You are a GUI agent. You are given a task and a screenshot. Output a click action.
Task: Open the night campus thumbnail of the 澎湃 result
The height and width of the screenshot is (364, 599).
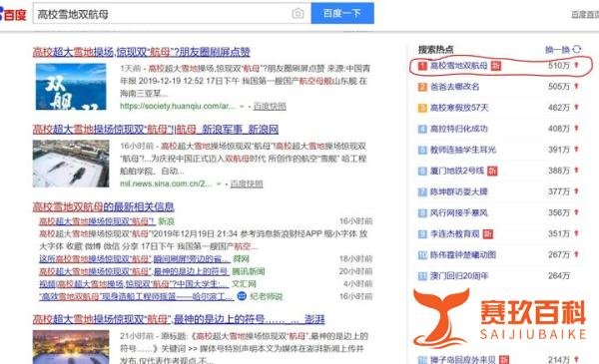[71, 347]
